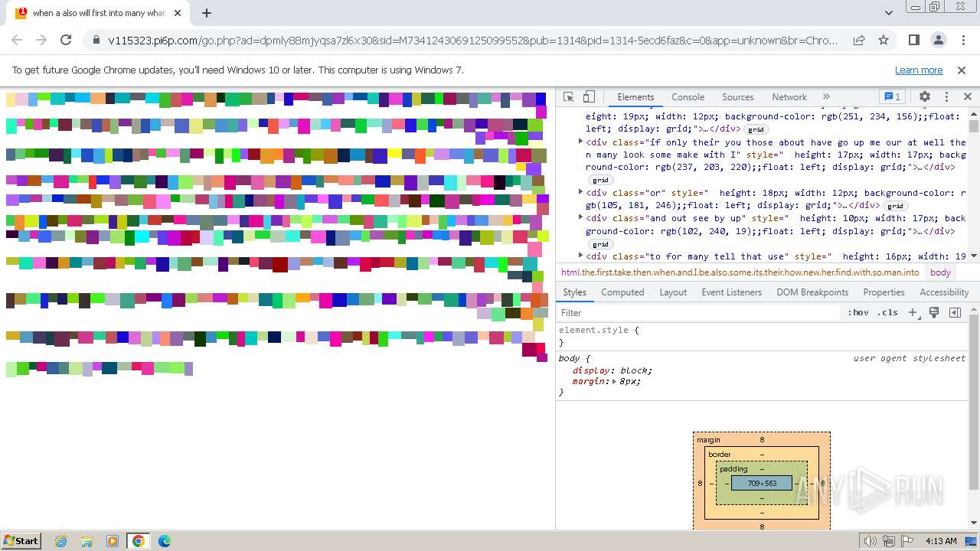
Task: Click the Elements panel vertical scrollbar
Action: (x=974, y=186)
